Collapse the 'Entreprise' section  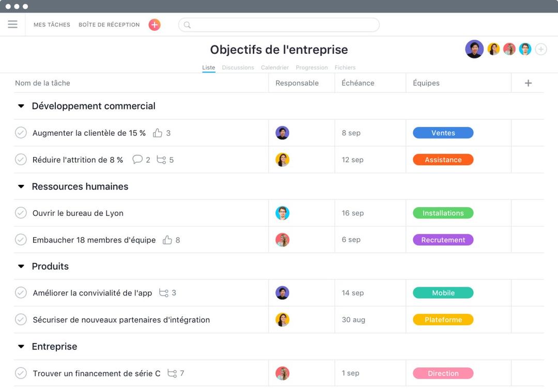pyautogui.click(x=21, y=347)
